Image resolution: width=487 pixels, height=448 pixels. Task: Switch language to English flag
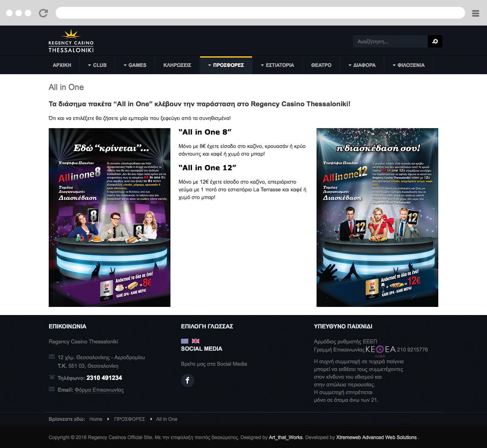[x=196, y=341]
